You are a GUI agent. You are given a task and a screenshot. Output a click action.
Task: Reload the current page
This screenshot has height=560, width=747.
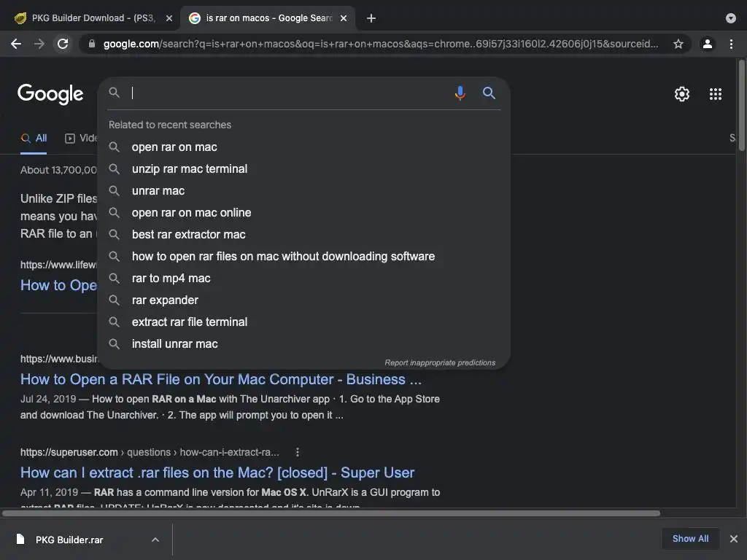(63, 44)
